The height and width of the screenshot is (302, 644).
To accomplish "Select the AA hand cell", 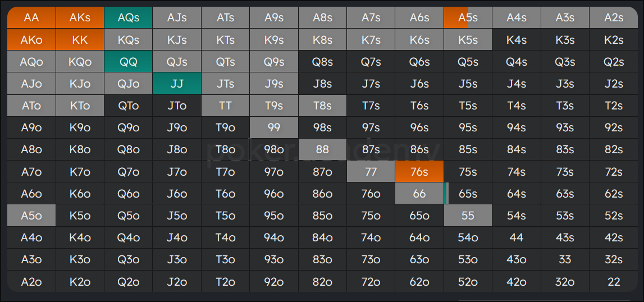I will pos(31,17).
